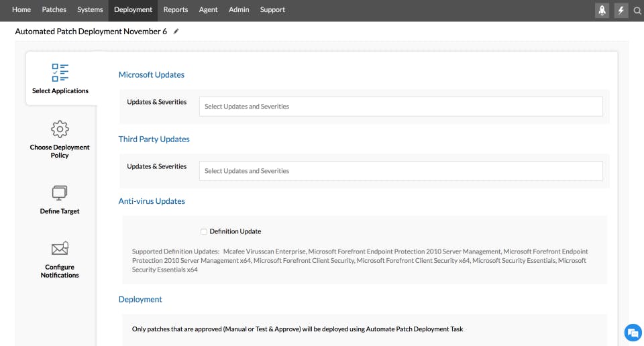Go to Define Target step label
The height and width of the screenshot is (346, 644).
tap(60, 211)
